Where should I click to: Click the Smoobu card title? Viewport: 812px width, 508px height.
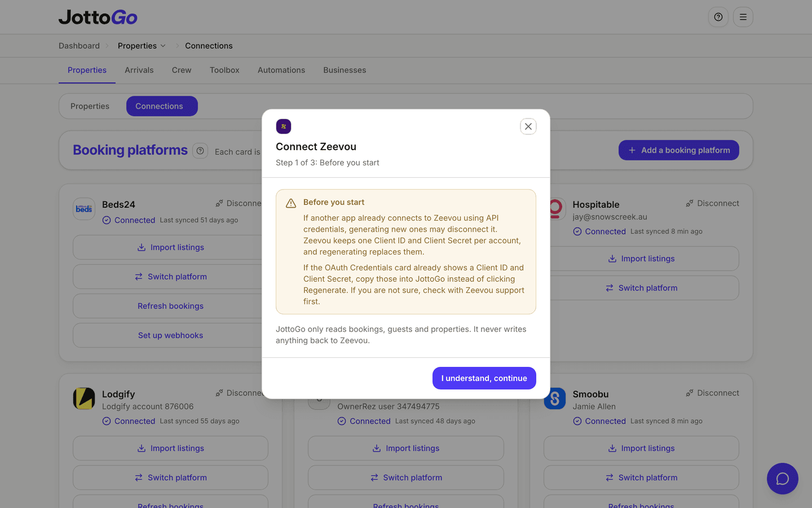pos(590,394)
